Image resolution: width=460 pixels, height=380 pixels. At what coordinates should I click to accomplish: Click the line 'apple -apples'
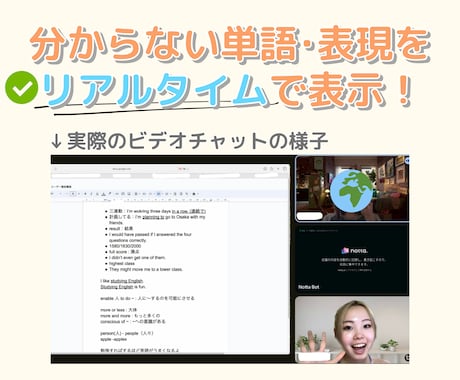coord(113,339)
